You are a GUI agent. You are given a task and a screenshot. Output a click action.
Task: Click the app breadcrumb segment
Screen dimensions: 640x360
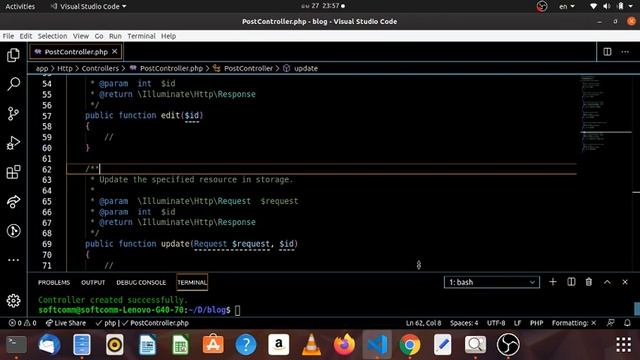click(x=42, y=69)
